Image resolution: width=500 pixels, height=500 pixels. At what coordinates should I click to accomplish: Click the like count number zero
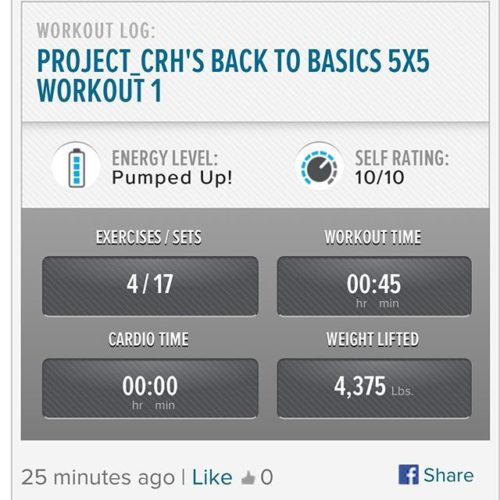tap(267, 477)
